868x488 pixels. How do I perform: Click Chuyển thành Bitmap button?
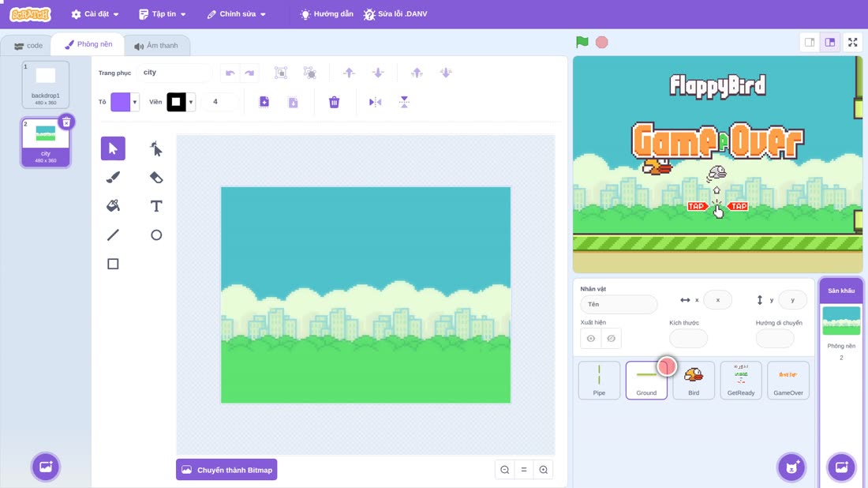click(x=227, y=470)
